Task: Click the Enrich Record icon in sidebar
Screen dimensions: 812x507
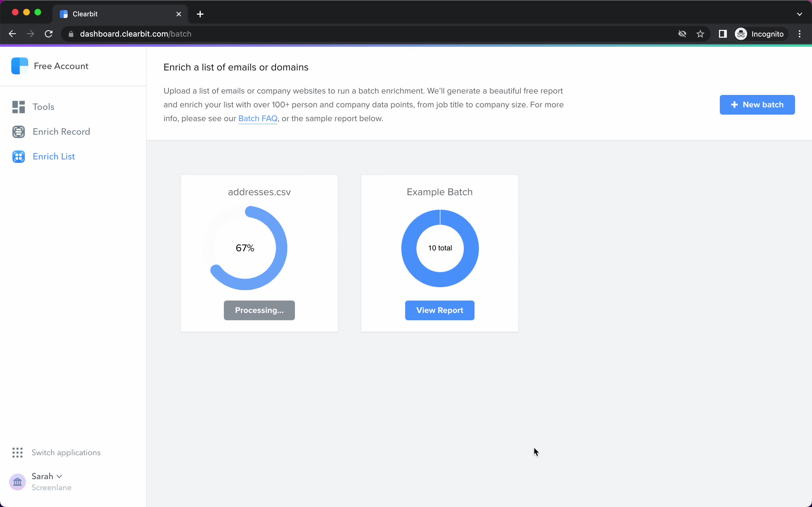Action: click(x=19, y=132)
